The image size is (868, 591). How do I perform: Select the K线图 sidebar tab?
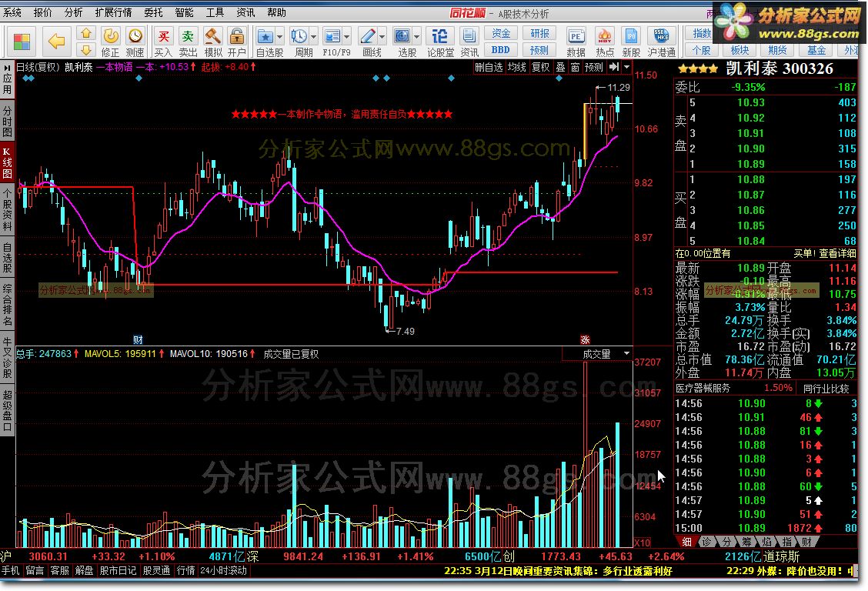coord(7,164)
